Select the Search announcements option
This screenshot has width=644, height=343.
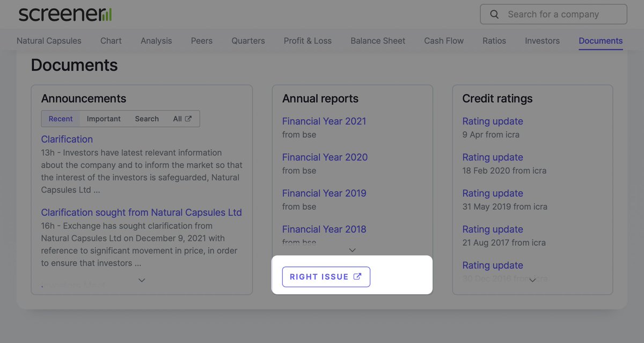tap(147, 119)
